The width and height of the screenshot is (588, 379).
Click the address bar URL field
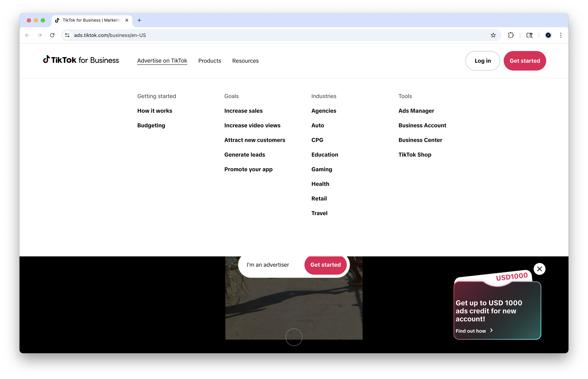(271, 35)
